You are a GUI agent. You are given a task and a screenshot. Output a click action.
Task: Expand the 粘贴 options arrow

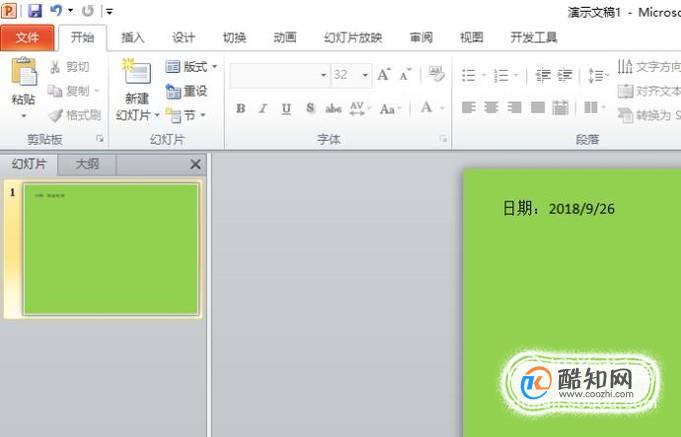coord(23,116)
